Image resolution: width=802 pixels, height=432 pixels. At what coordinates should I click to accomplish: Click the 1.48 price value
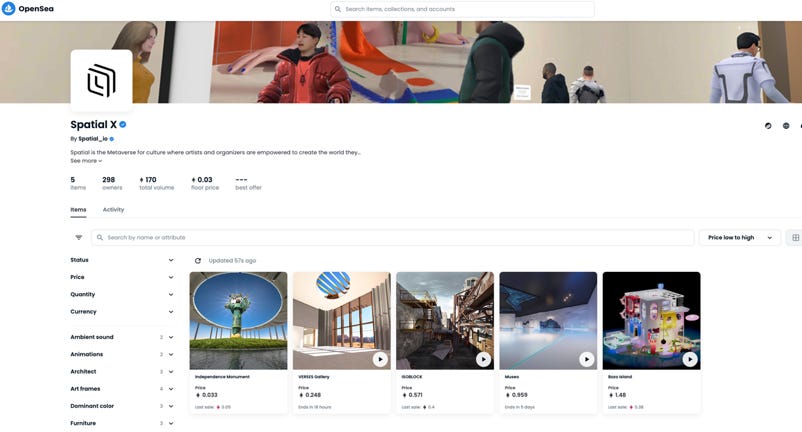(x=620, y=395)
